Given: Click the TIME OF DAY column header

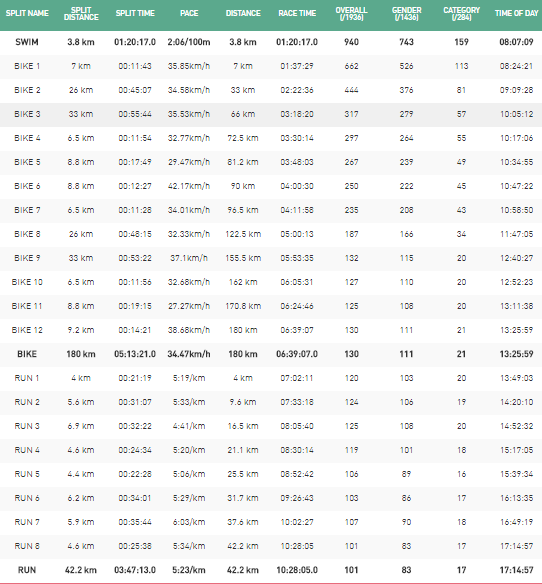Looking at the screenshot, I should [x=516, y=13].
